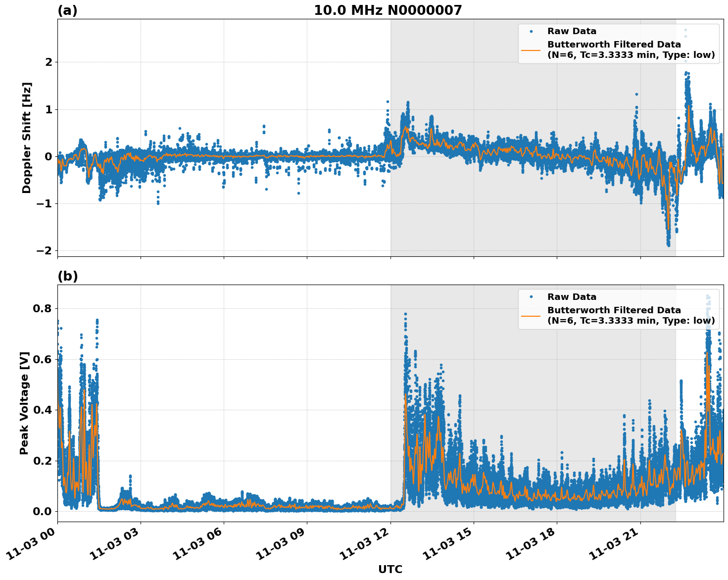The image size is (728, 580).
Task: Click the '0.4' tick on Peak Voltage axis
Action: pyautogui.click(x=43, y=410)
